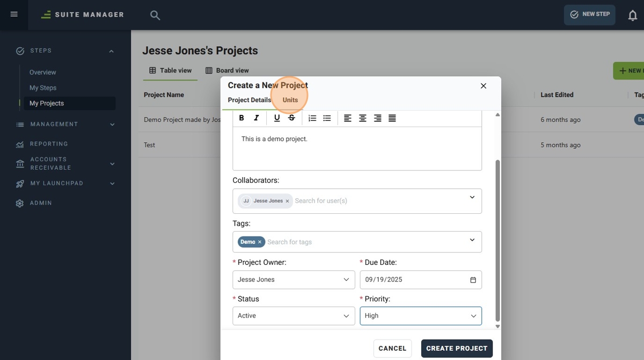
Task: Apply underline formatting in editor
Action: tap(277, 118)
